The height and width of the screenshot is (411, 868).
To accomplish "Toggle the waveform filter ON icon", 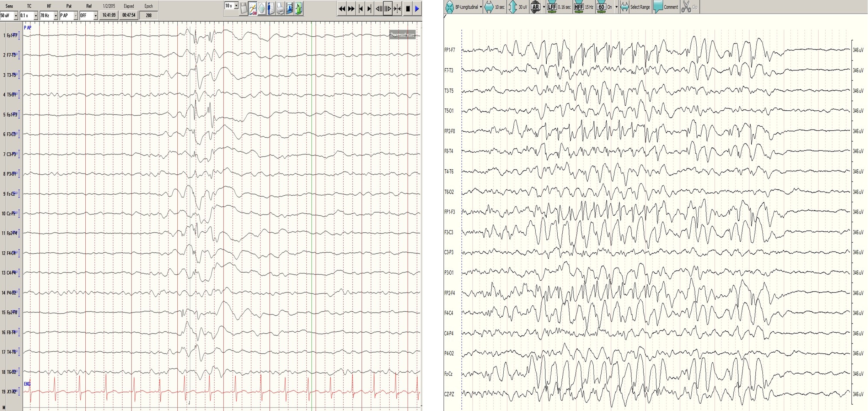I will point(253,9).
